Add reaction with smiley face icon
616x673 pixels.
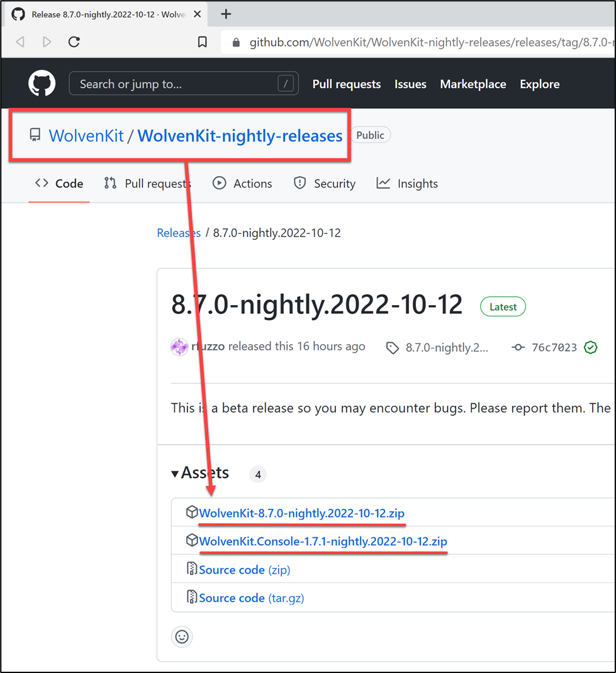click(182, 637)
